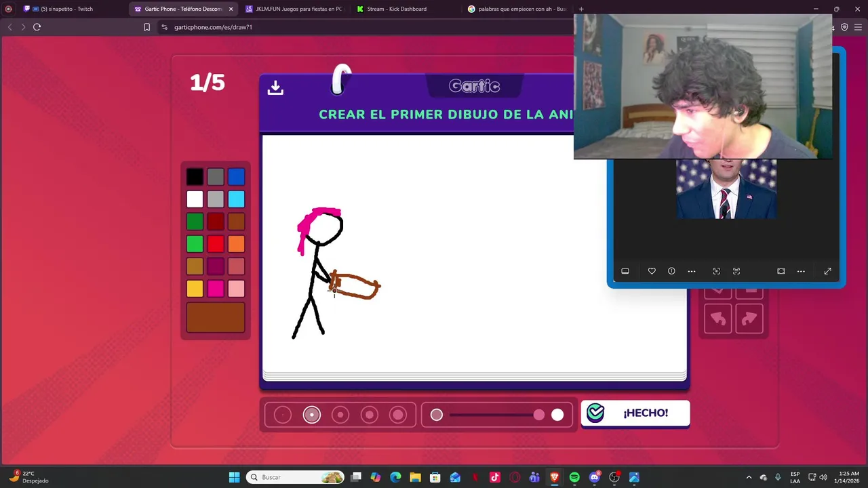Set opacity to maximum with white dot
This screenshot has width=868, height=488.
[x=557, y=415]
